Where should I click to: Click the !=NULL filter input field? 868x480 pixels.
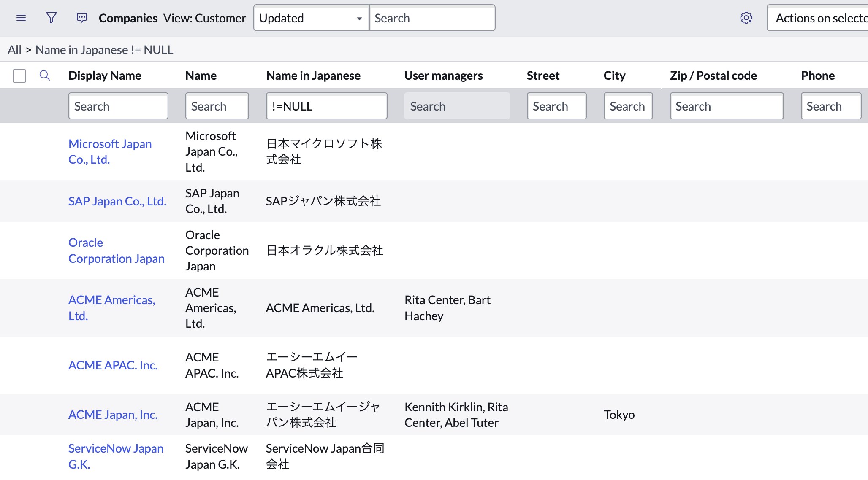[x=326, y=106]
